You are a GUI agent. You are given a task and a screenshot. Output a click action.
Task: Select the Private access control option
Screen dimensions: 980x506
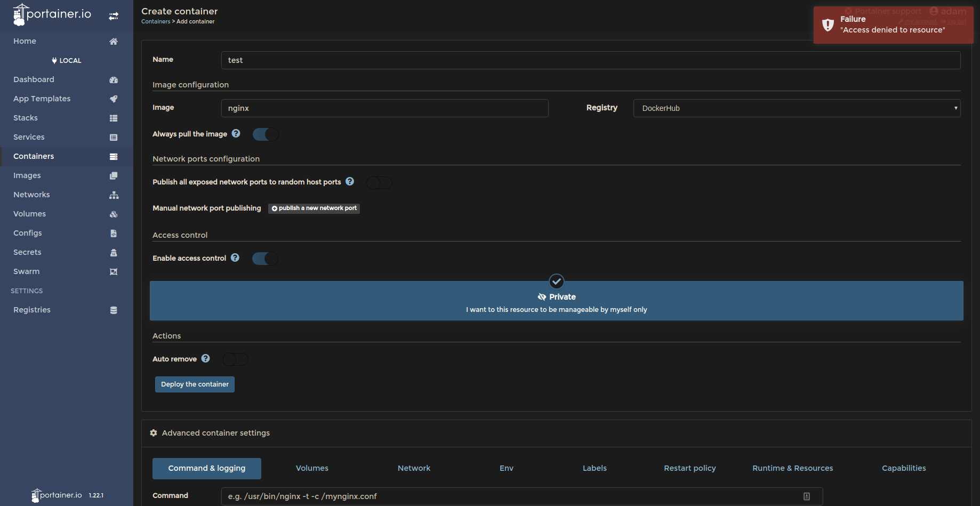pyautogui.click(x=556, y=301)
